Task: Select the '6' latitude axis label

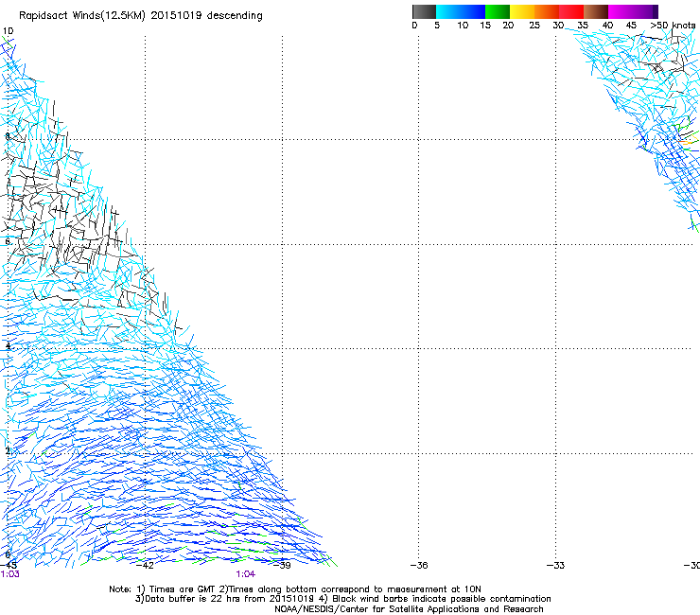Action: [x=8, y=241]
